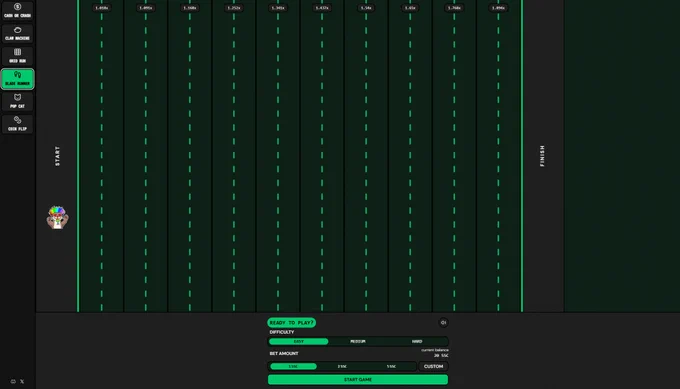Toggle the sound icon in the control panel

[443, 322]
